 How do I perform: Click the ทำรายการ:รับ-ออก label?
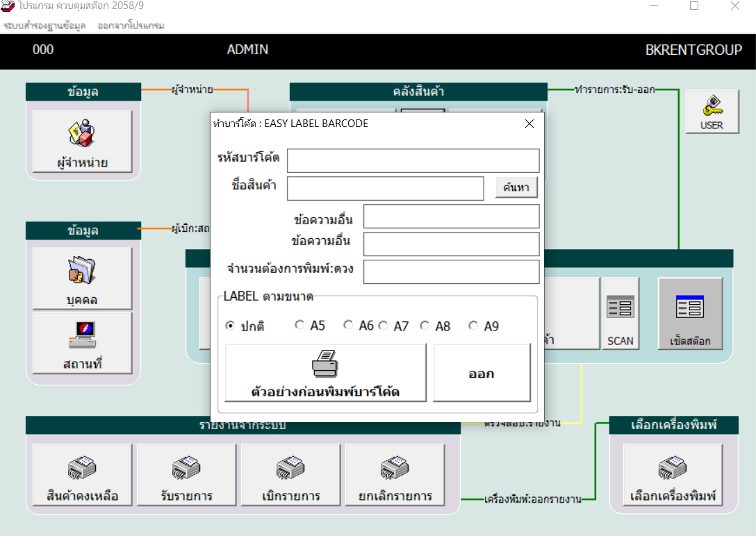click(x=615, y=90)
